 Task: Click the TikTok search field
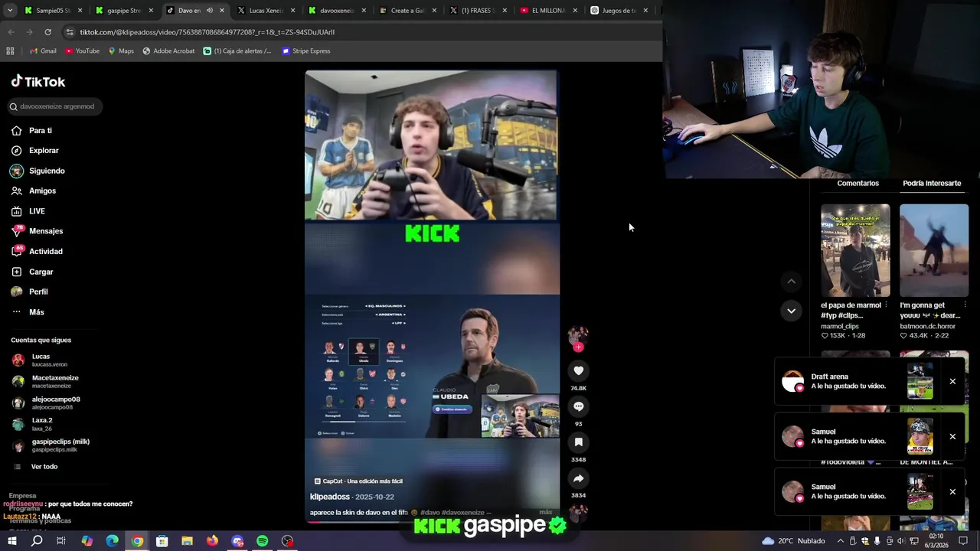pyautogui.click(x=54, y=106)
